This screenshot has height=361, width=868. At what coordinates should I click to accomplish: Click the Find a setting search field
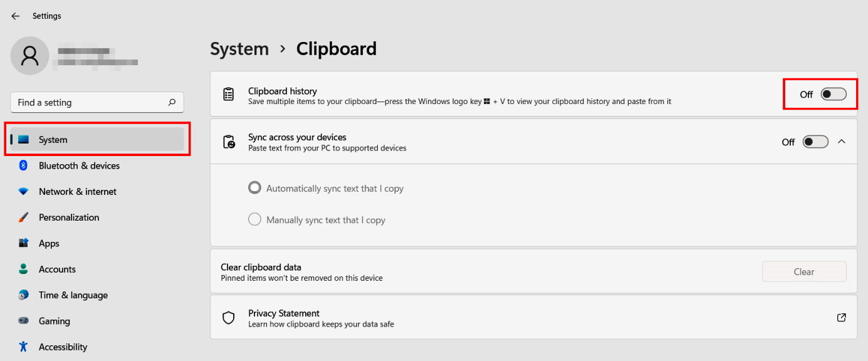click(97, 102)
